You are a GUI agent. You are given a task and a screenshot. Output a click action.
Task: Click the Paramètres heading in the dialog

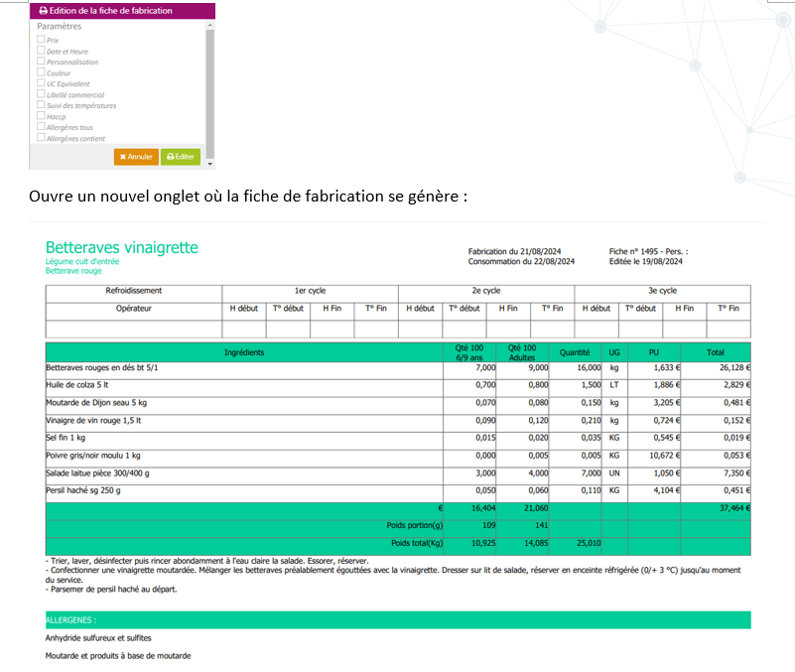59,26
